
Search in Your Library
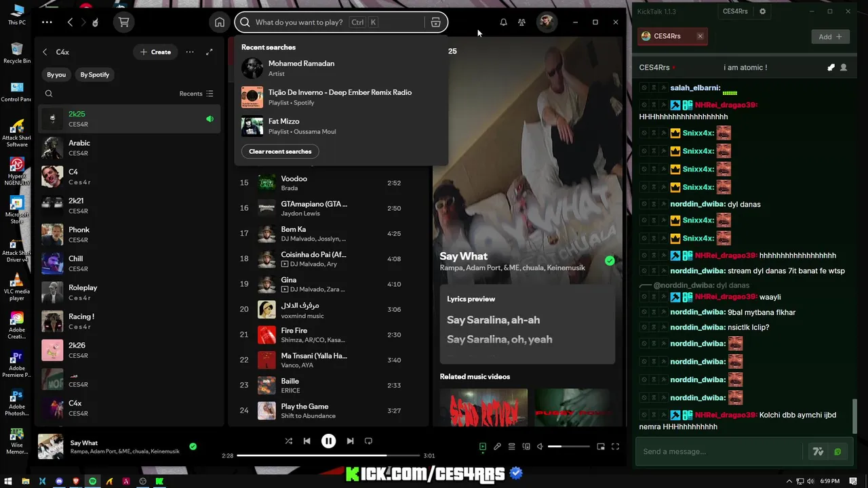pos(49,94)
